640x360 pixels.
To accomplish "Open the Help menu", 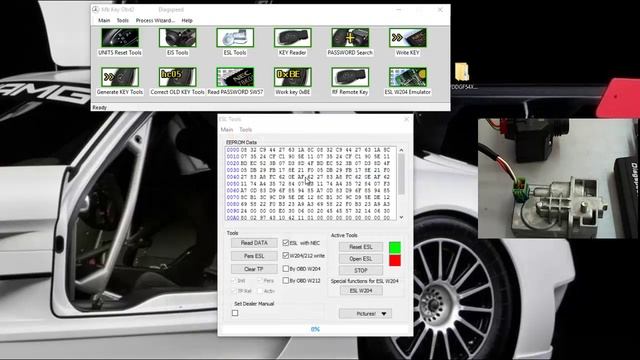I will pyautogui.click(x=187, y=20).
